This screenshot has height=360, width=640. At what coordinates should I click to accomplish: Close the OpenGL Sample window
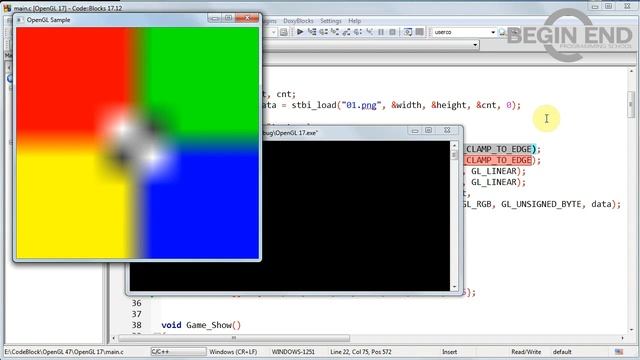247,18
